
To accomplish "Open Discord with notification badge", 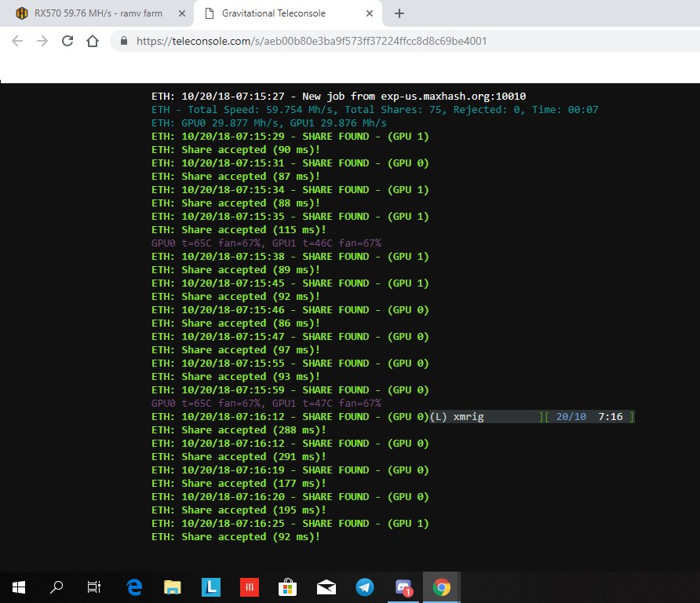I will [x=403, y=587].
